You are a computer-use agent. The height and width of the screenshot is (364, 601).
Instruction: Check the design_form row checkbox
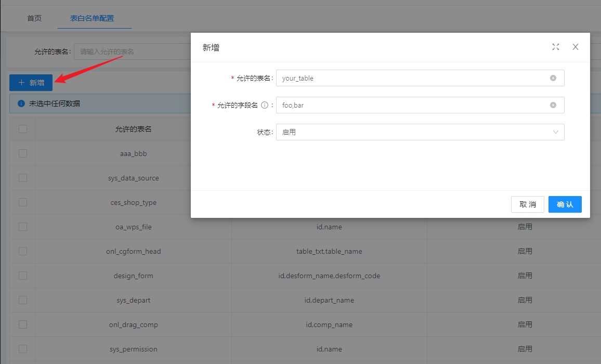[x=23, y=276]
